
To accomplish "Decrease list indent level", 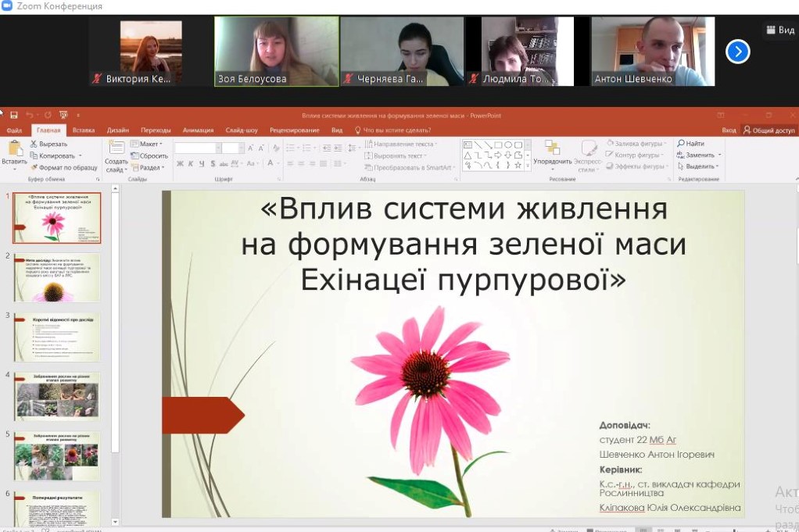I will coord(327,148).
